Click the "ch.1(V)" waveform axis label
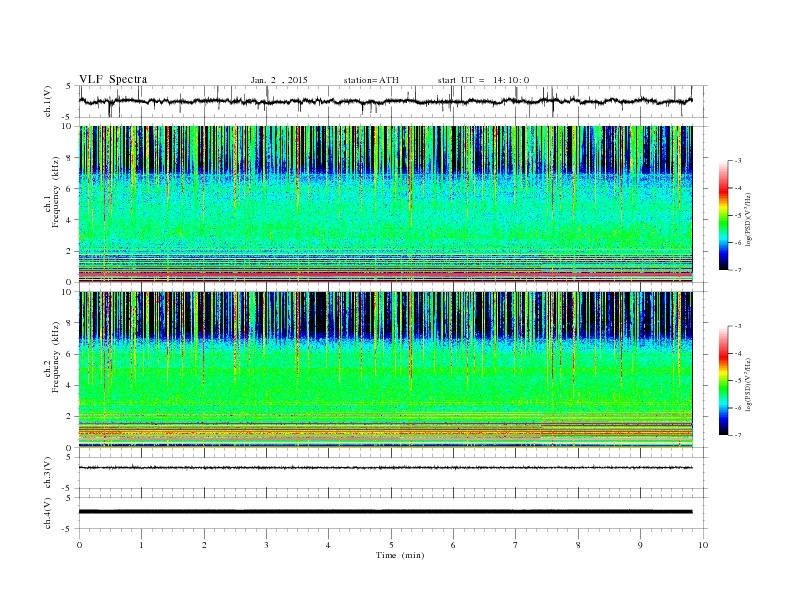Viewport: 792px width, 612px height. (48, 103)
